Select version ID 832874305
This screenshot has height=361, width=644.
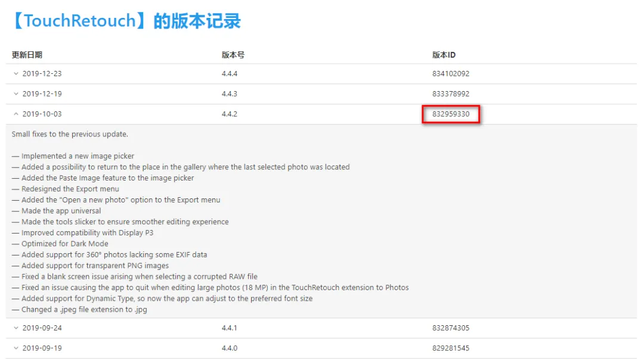(x=451, y=328)
